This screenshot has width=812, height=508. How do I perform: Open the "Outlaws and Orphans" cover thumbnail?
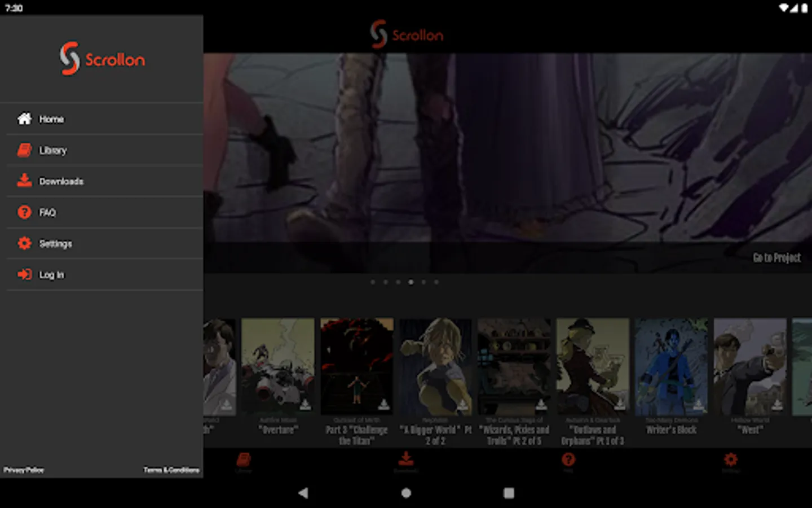click(593, 366)
